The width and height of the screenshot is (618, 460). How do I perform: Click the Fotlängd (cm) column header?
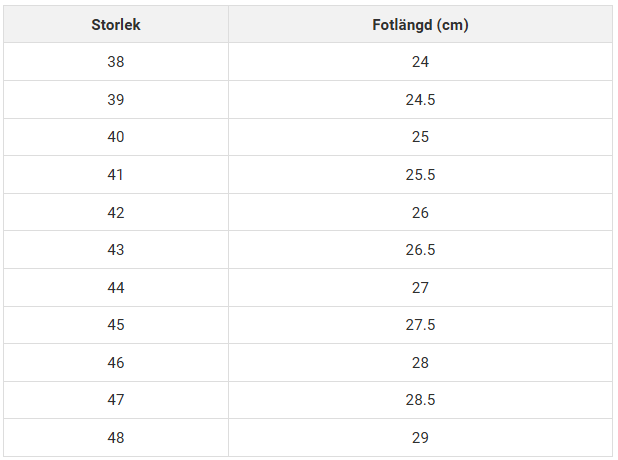420,24
